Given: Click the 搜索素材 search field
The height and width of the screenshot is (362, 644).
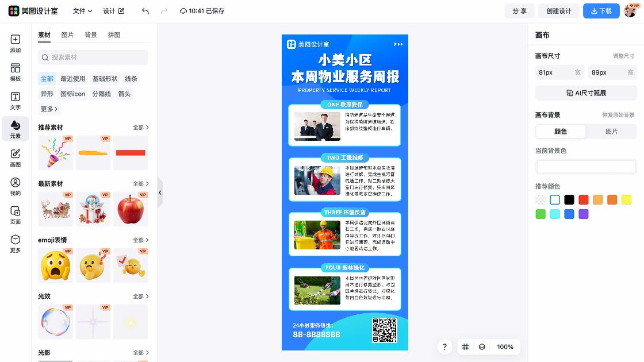Looking at the screenshot, I should click(x=93, y=57).
